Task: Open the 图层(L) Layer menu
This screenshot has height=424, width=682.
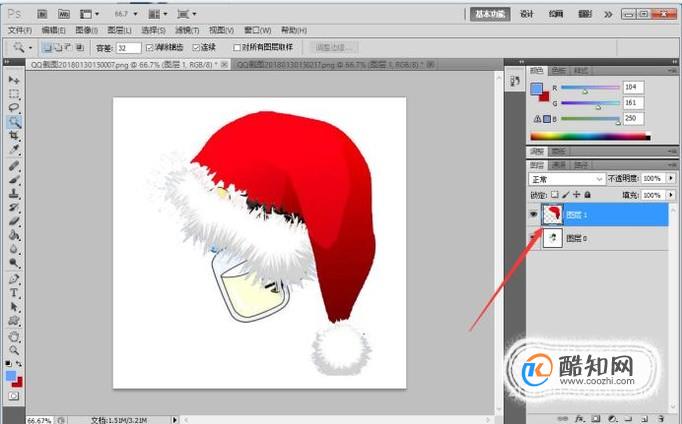Action: 120,30
